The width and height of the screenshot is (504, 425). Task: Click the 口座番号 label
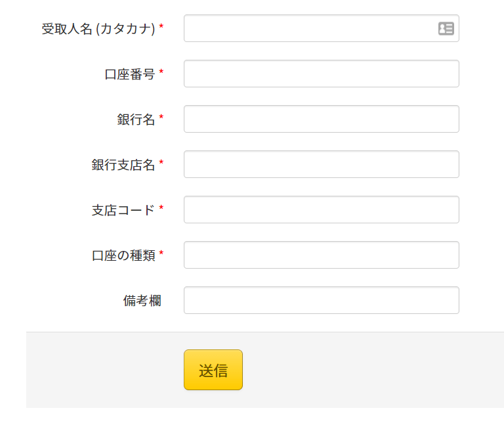point(130,74)
